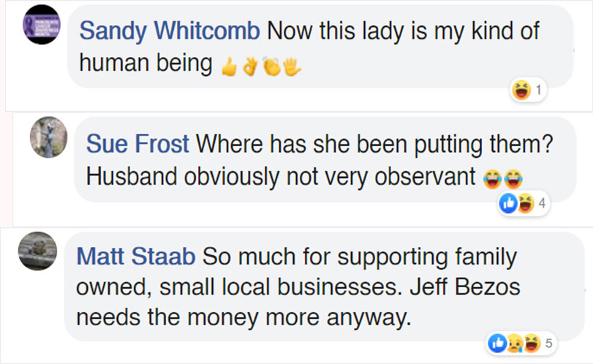Click the raised hand emoji
The width and height of the screenshot is (593, 364).
pos(292,67)
